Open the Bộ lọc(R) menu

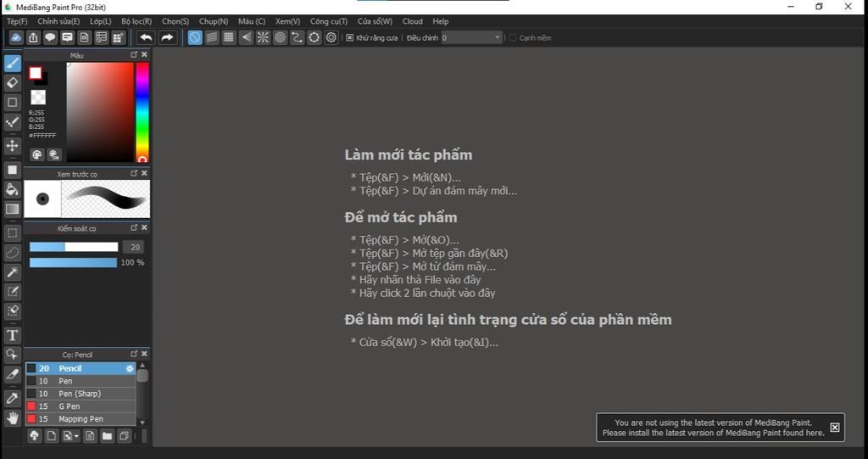(136, 21)
